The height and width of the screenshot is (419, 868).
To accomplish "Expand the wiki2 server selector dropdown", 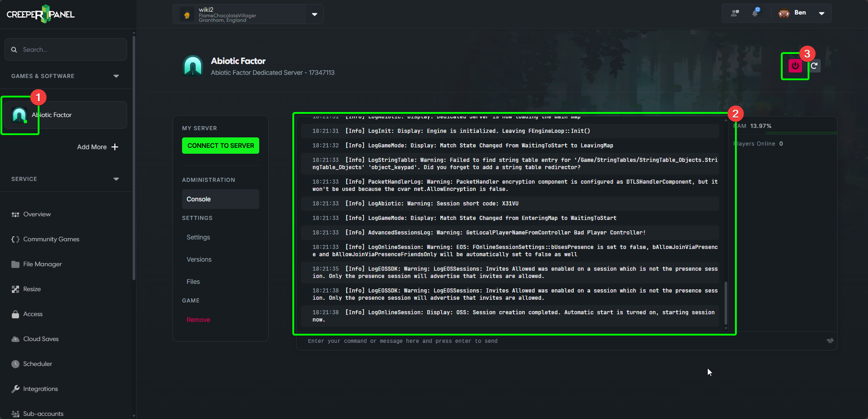I will coord(315,15).
